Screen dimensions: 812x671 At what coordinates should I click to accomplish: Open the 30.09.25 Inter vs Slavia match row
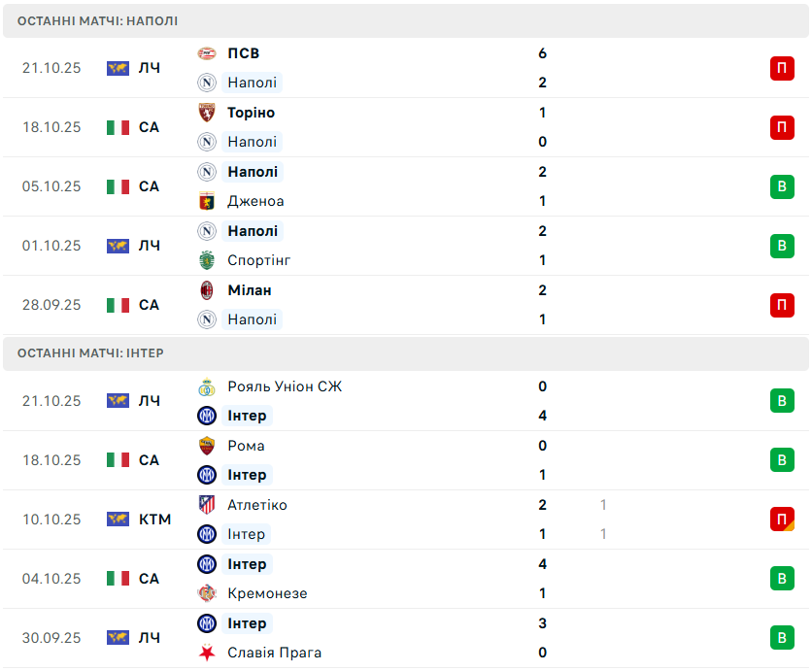406,638
